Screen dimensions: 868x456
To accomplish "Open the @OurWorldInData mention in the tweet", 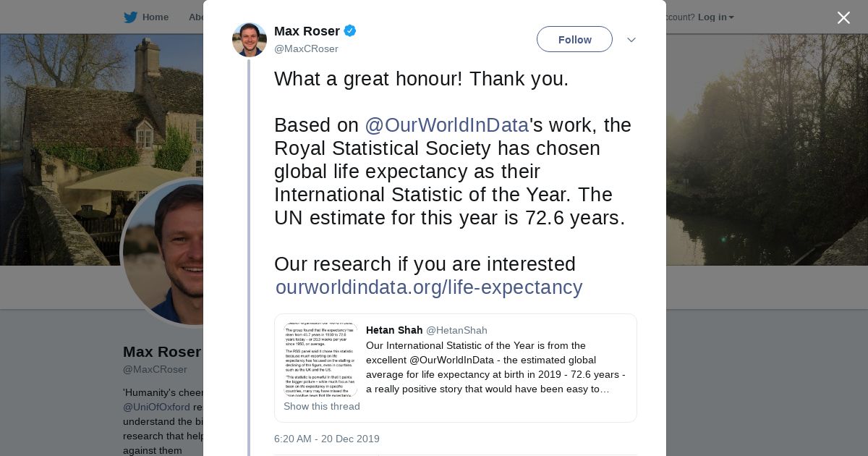I will (x=446, y=125).
